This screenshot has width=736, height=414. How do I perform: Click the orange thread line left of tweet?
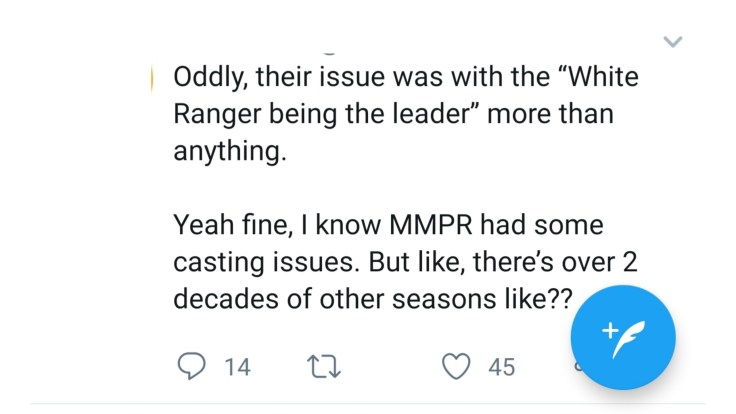coord(152,78)
